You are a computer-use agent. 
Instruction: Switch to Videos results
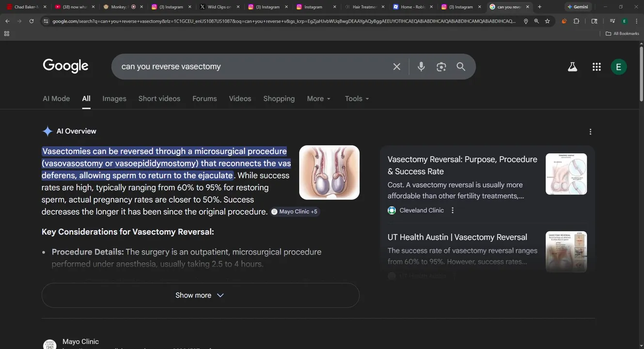coord(240,98)
